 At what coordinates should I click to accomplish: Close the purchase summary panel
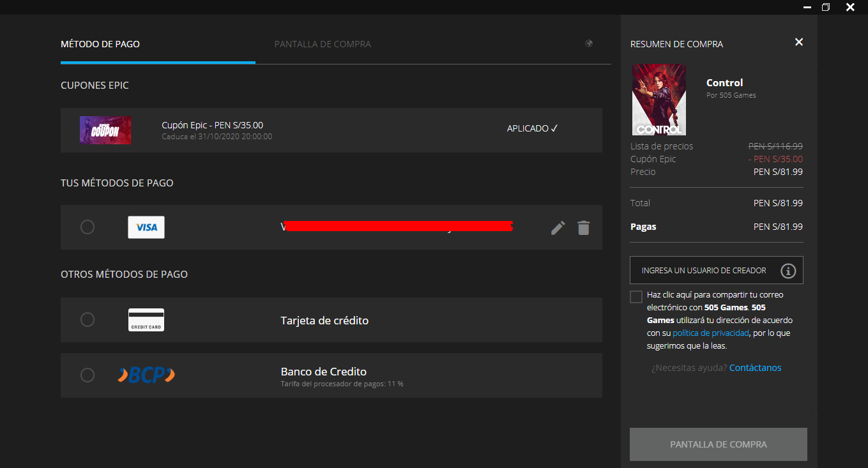(798, 42)
